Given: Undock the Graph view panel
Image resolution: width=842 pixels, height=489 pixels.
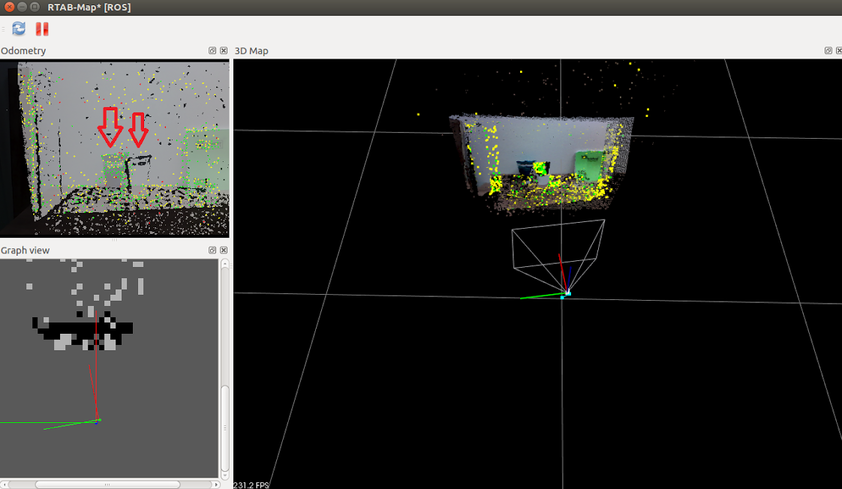Looking at the screenshot, I should coord(213,250).
